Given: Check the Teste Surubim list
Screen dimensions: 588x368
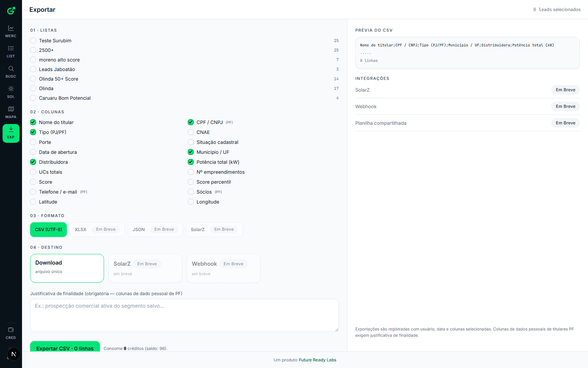Looking at the screenshot, I should click(33, 40).
